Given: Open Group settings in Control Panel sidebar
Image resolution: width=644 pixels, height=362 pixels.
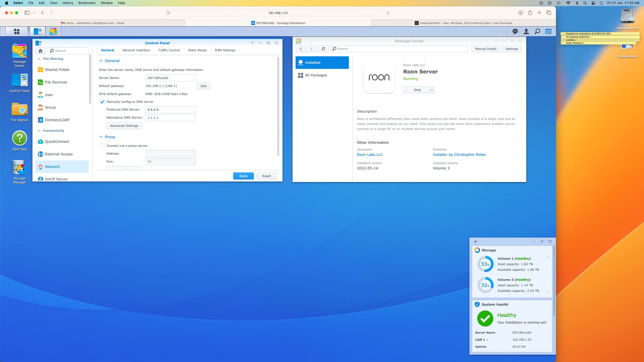Looking at the screenshot, I should 62,107.
